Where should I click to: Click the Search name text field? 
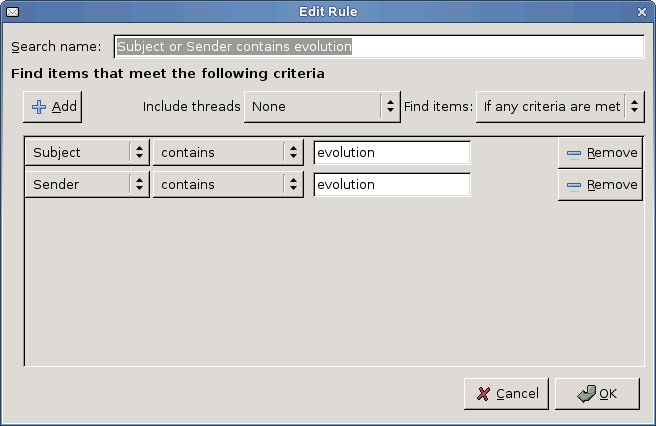point(378,47)
